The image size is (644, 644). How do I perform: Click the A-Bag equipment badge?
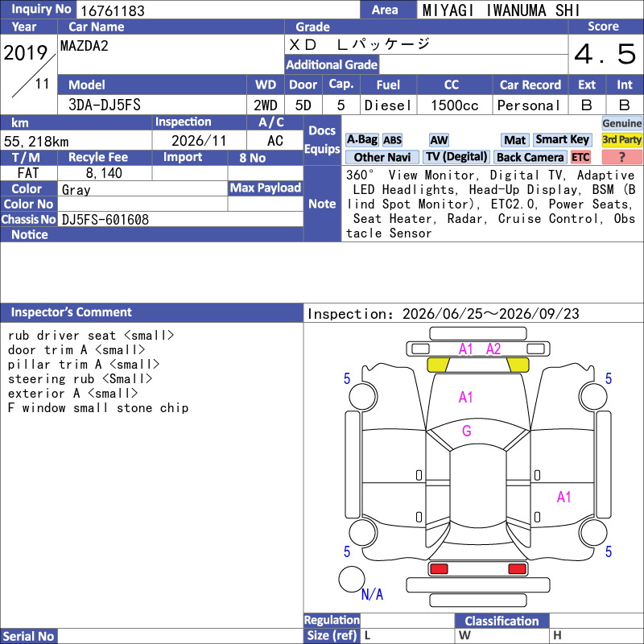coord(361,139)
